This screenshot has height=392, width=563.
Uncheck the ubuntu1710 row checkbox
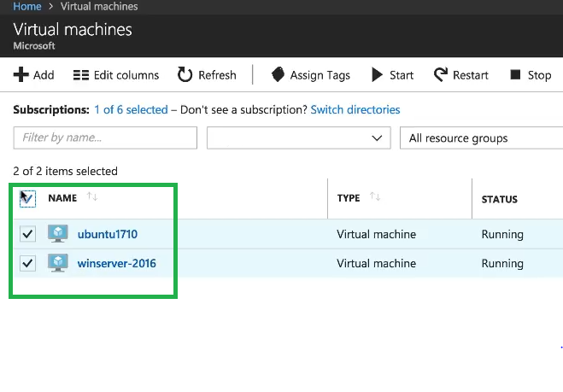[x=27, y=234]
